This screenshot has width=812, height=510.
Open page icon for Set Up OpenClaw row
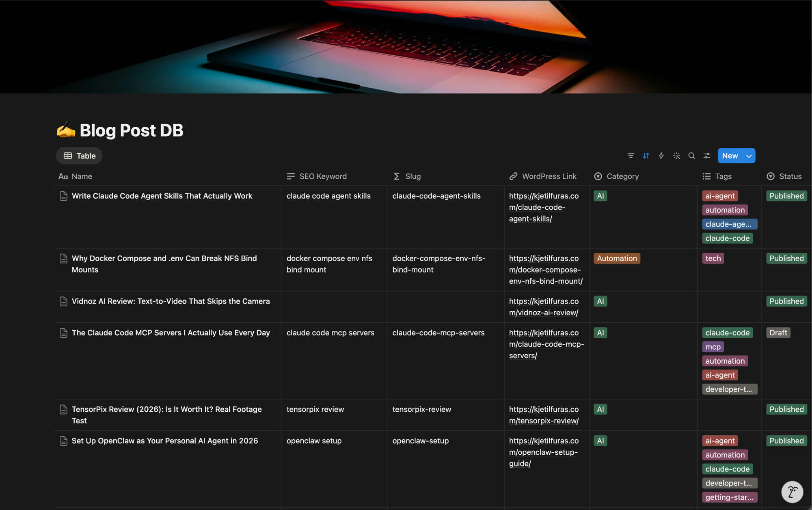(63, 441)
